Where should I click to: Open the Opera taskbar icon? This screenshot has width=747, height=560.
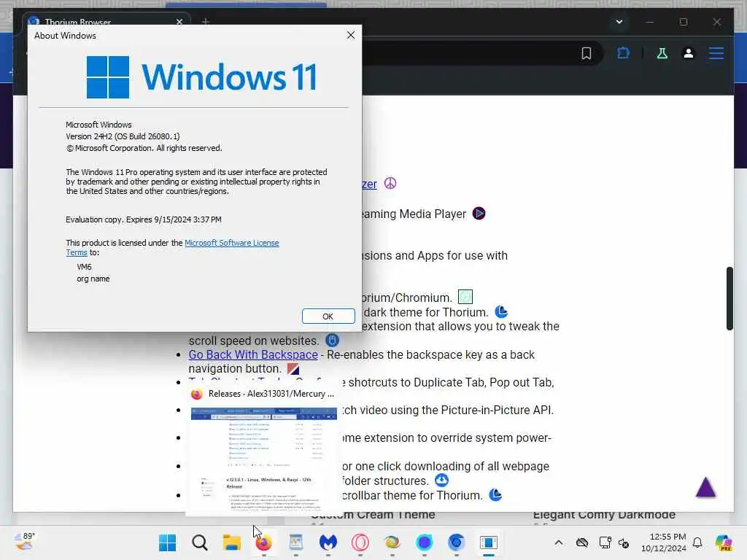(360, 542)
